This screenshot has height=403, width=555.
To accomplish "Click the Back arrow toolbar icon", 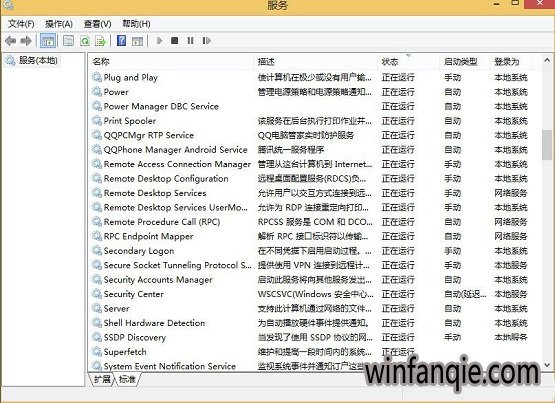I will pos(10,41).
